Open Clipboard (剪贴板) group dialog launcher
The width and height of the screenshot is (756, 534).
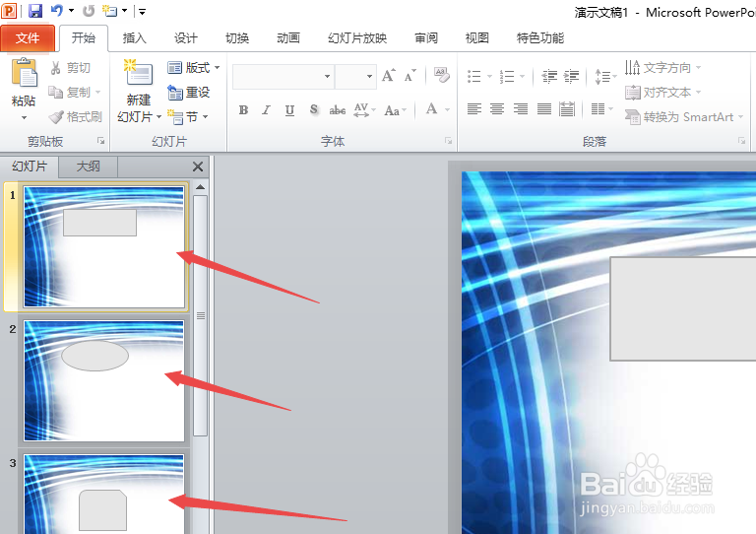pos(100,141)
